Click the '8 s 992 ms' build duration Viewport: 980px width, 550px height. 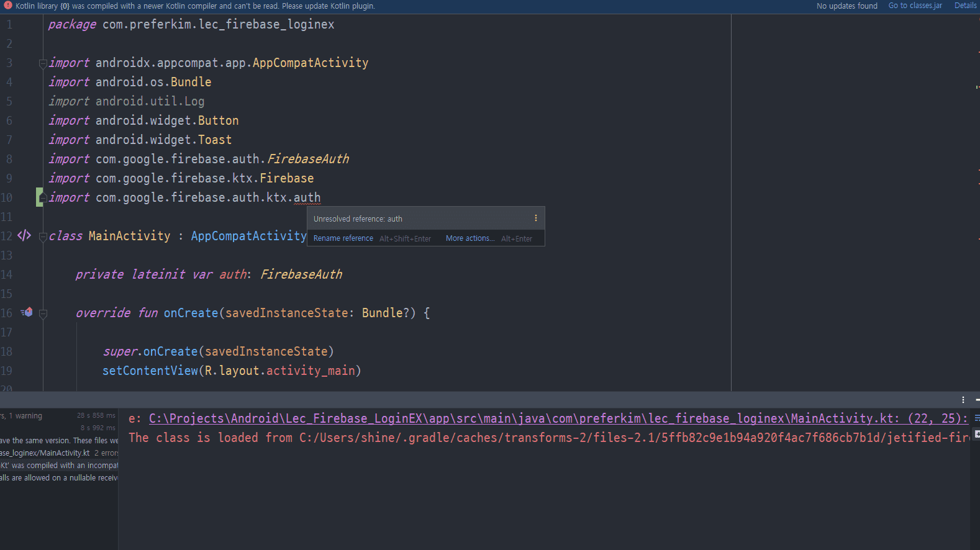(x=98, y=428)
